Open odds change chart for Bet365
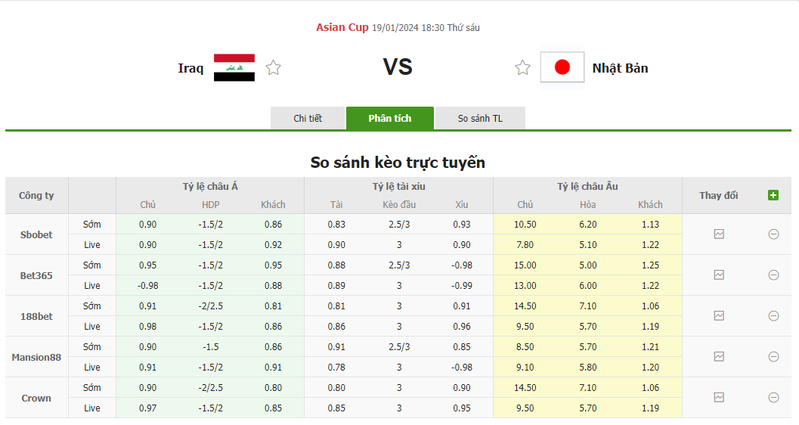Viewport: 799px width, 425px height. click(718, 275)
